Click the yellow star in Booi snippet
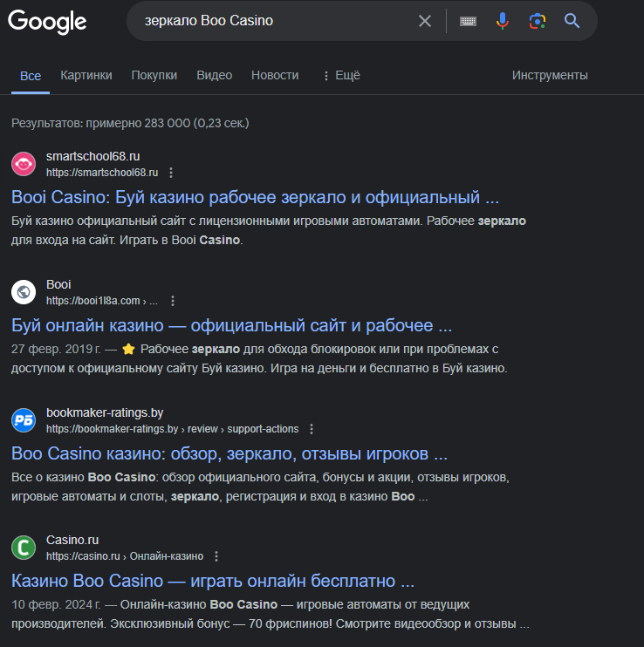This screenshot has height=647, width=644. (128, 350)
